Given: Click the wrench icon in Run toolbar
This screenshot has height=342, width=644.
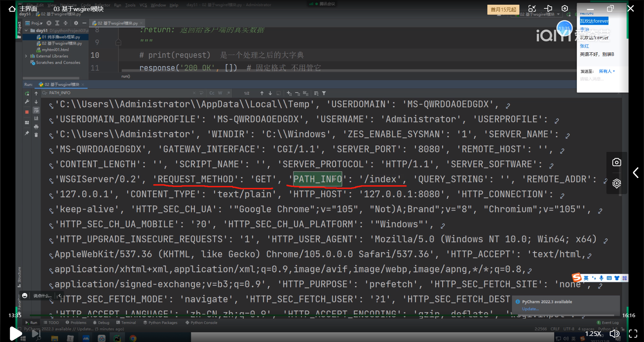Looking at the screenshot, I should [27, 102].
